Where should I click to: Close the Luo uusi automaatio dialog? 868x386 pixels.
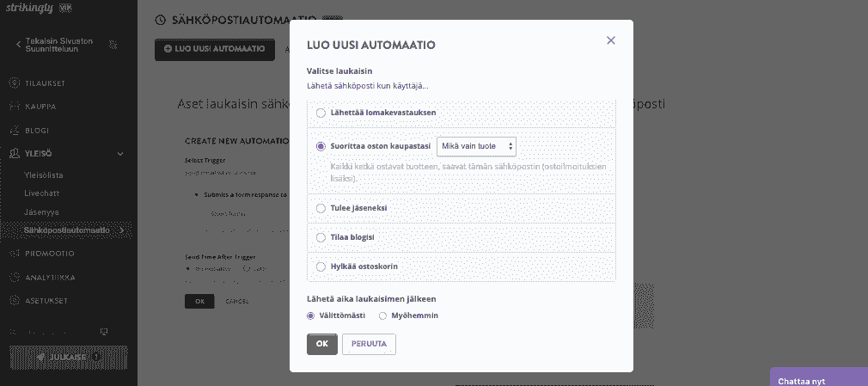tap(610, 40)
